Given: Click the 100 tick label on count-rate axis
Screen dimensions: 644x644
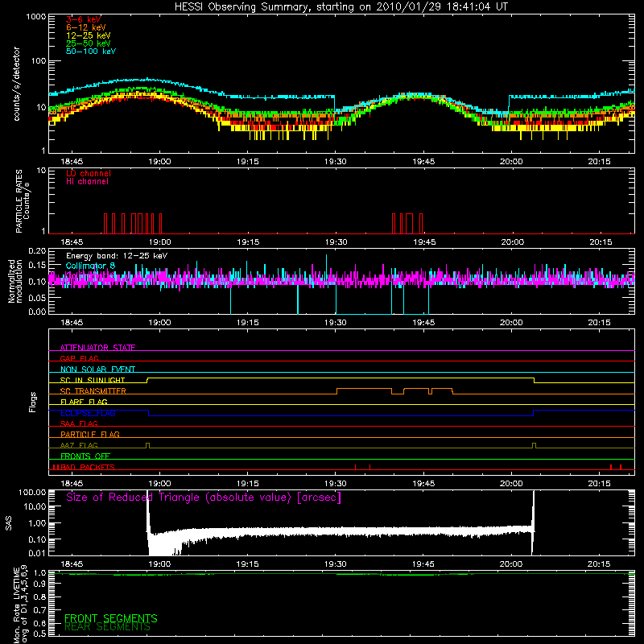Looking at the screenshot, I should pos(39,61).
